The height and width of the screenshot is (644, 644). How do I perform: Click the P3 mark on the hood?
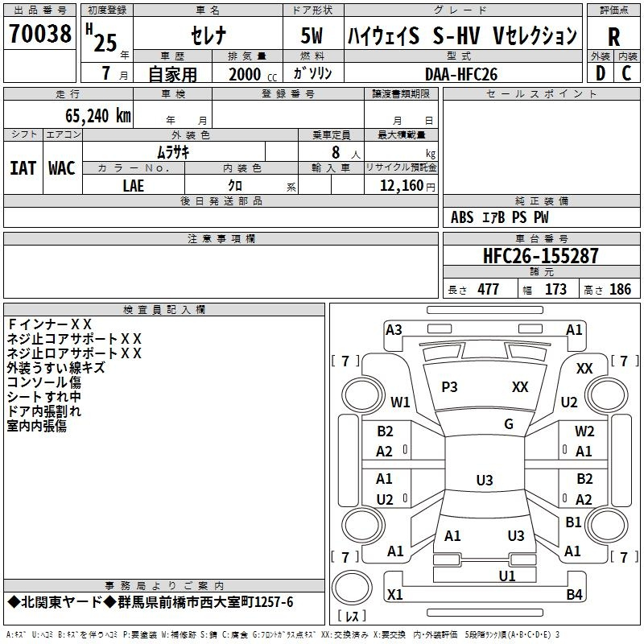click(449, 387)
